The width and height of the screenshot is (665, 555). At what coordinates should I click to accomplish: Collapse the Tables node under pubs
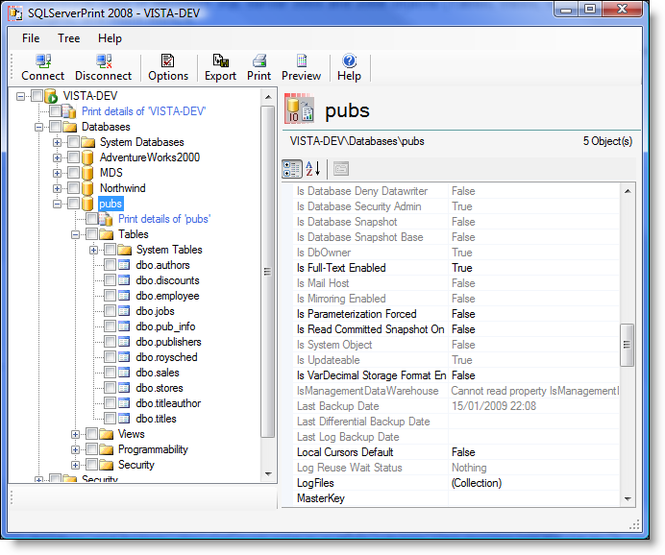point(75,234)
